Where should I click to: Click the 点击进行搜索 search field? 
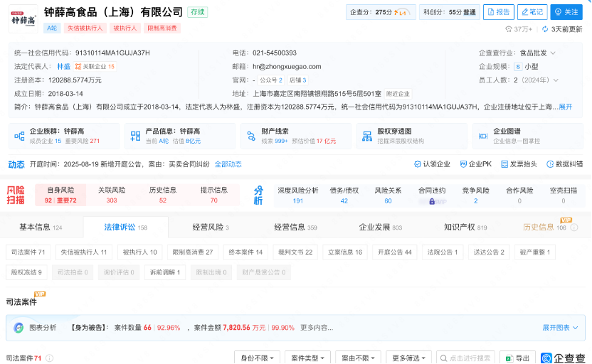(465, 358)
